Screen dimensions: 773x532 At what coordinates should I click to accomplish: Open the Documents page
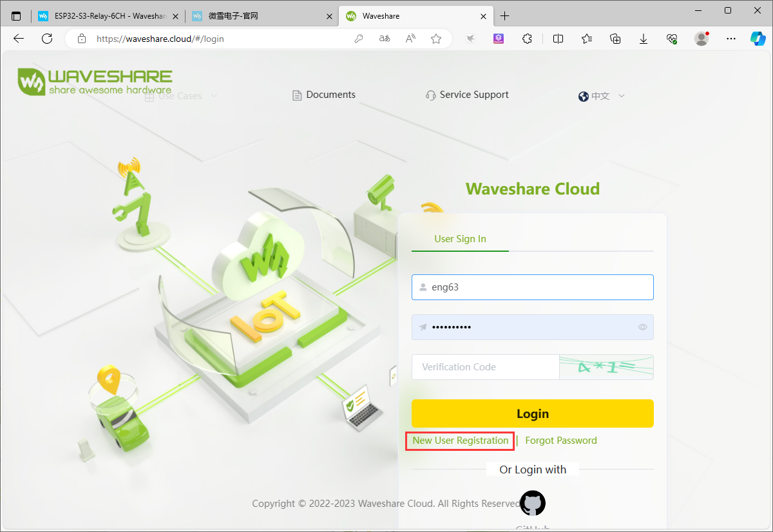(x=324, y=95)
